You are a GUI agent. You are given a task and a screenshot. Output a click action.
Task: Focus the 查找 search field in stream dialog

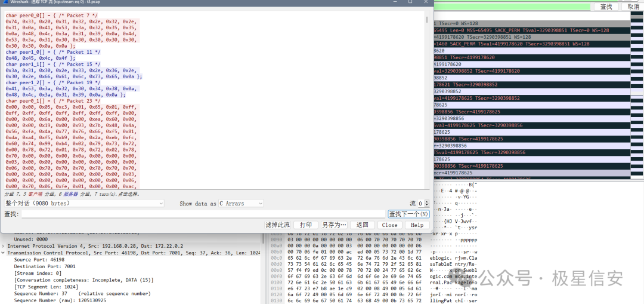click(x=203, y=214)
